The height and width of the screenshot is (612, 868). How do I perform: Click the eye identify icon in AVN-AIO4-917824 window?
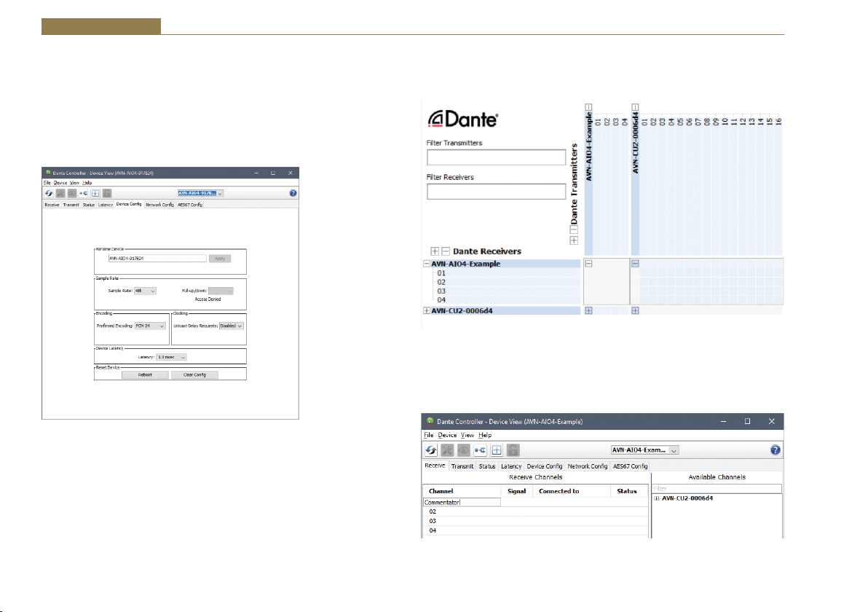[x=72, y=193]
